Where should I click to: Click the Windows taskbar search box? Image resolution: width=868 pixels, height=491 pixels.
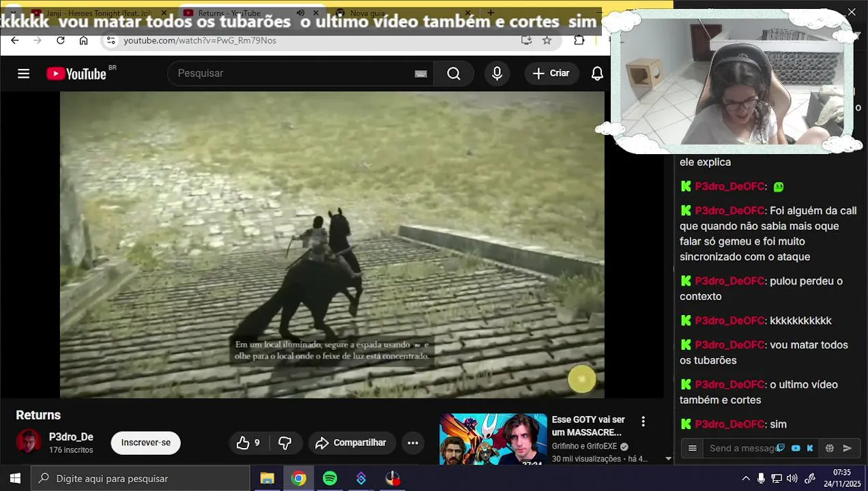pyautogui.click(x=141, y=479)
